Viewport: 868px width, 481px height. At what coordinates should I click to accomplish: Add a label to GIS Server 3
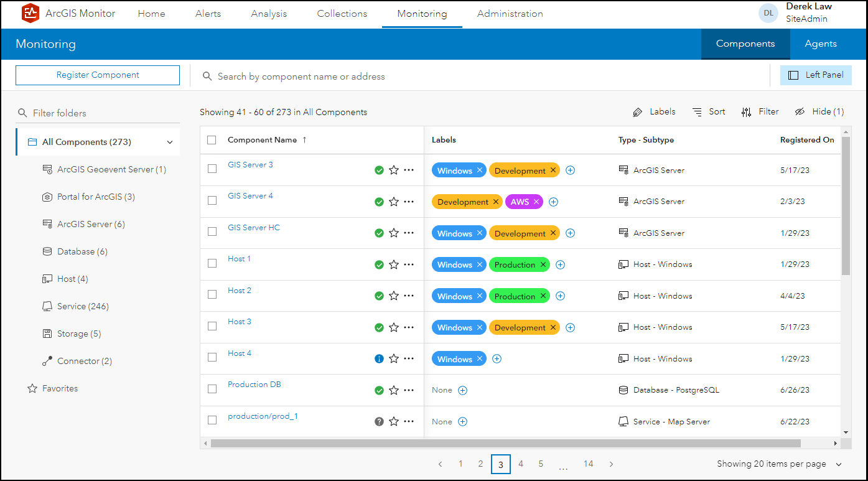tap(570, 170)
